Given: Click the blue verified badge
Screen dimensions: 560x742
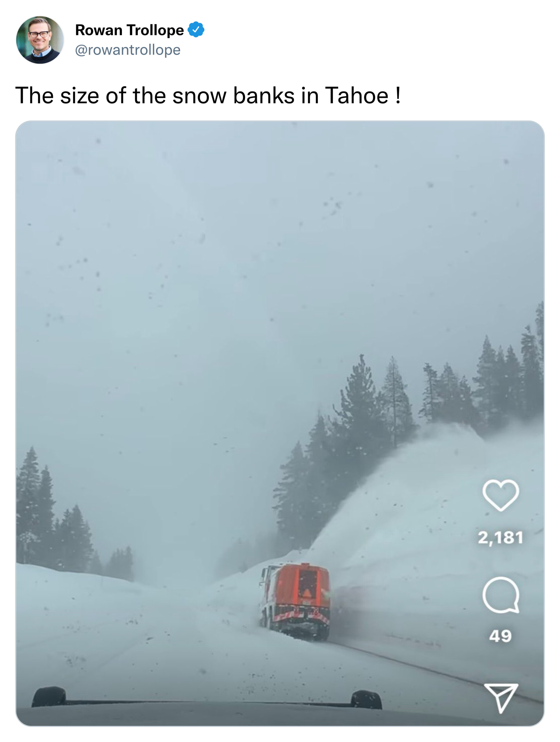Looking at the screenshot, I should 196,30.
